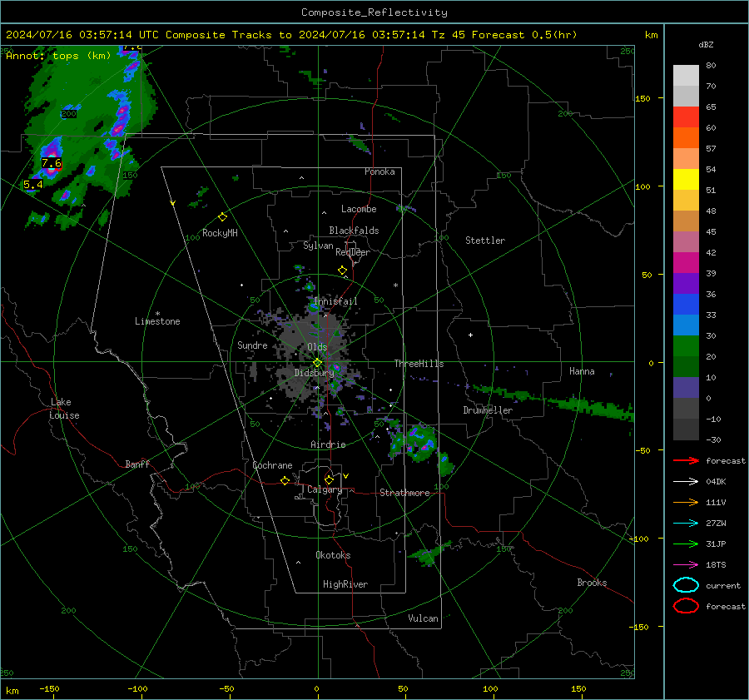Click the yellow diamond marker near Cochrane
Screen dimensions: 749x700
coord(285,481)
